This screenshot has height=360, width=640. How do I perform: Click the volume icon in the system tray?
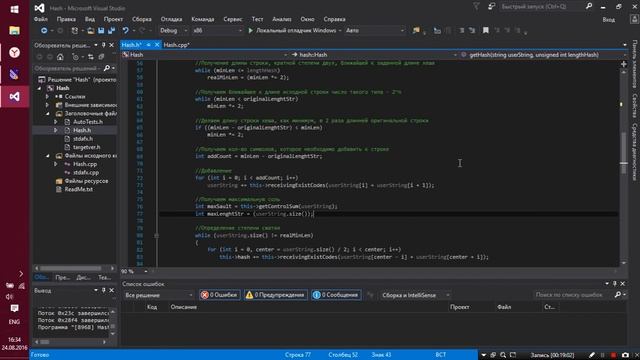click(x=9, y=297)
